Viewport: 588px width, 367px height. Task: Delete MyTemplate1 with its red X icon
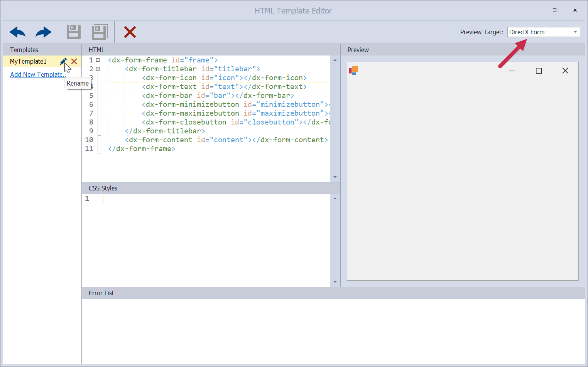pos(74,61)
